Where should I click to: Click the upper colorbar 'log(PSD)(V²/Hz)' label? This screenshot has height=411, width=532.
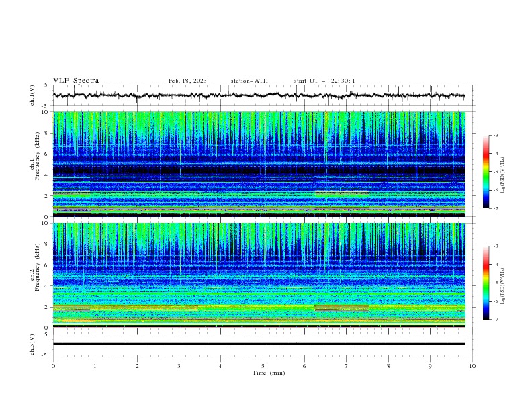(x=502, y=175)
